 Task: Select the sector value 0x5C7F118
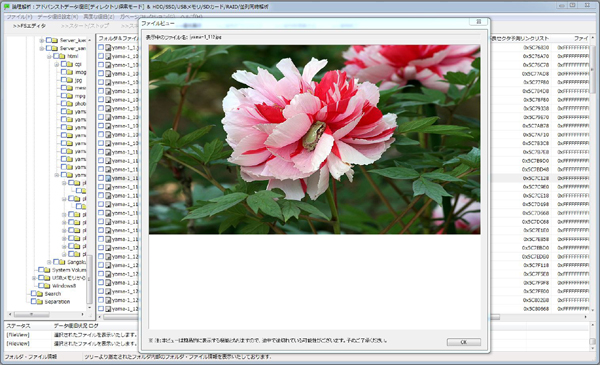(536, 265)
